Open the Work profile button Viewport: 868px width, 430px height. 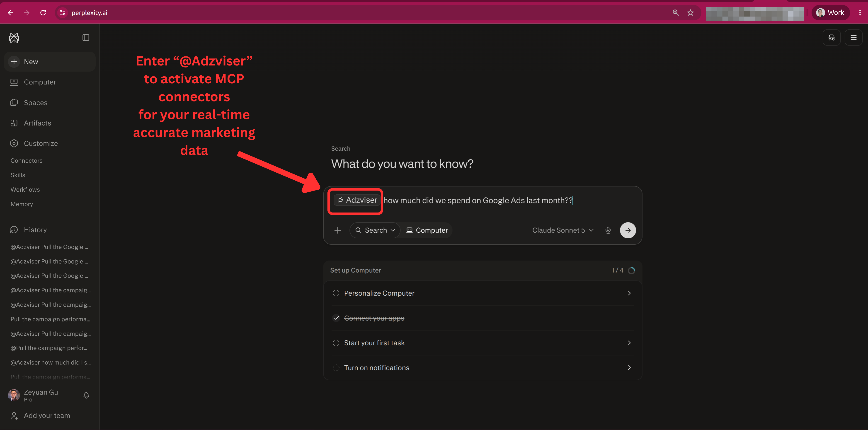click(x=830, y=13)
